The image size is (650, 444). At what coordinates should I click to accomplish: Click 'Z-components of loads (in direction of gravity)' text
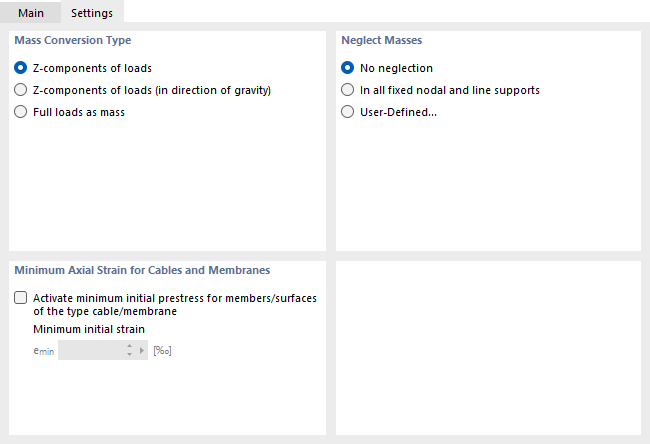pos(152,90)
